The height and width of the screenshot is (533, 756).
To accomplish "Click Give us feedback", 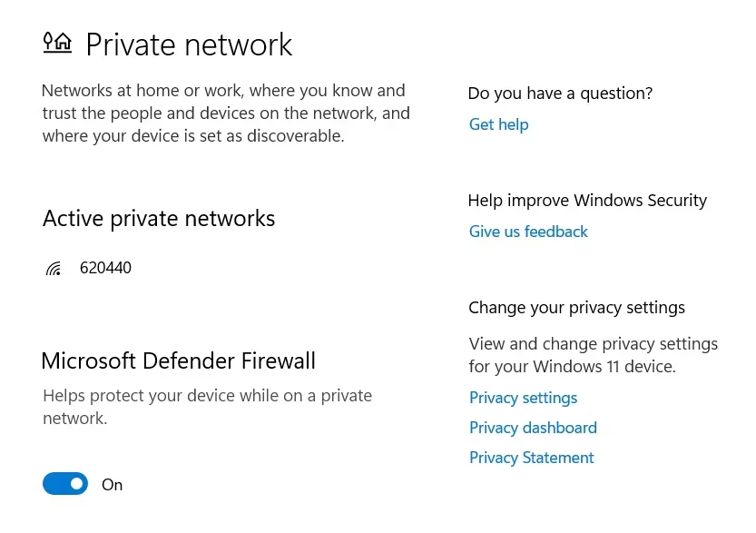I will [528, 232].
